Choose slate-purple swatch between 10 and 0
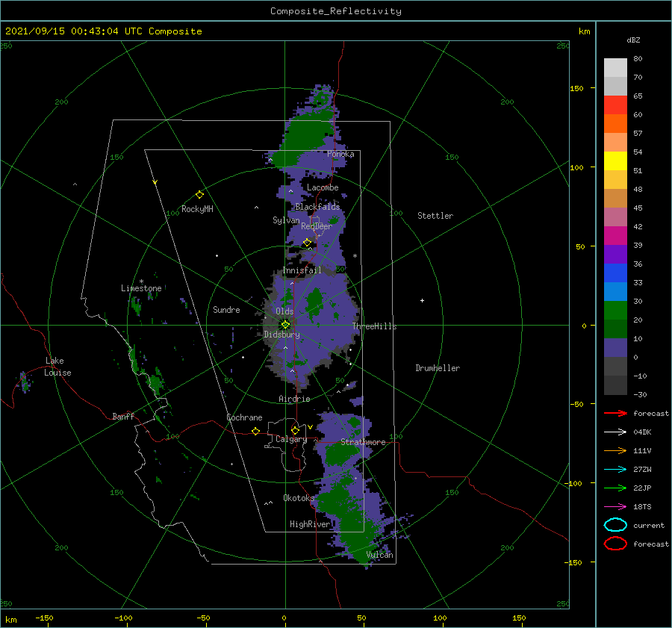 [x=615, y=347]
